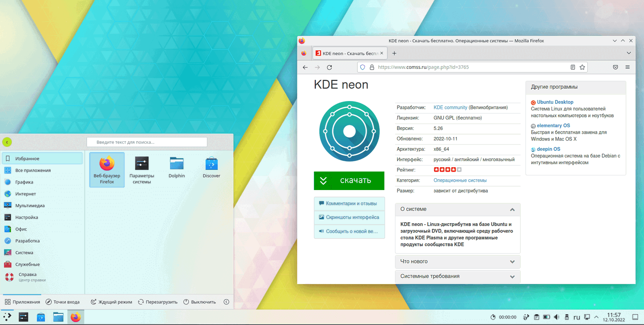Click Сообщить о новой версии link
This screenshot has height=325, width=644.
349,231
